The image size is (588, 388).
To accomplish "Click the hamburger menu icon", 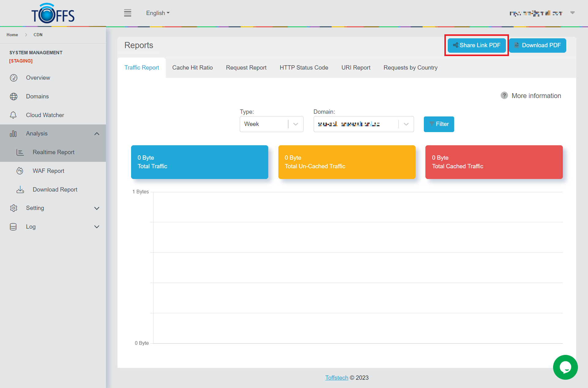I will click(x=127, y=13).
